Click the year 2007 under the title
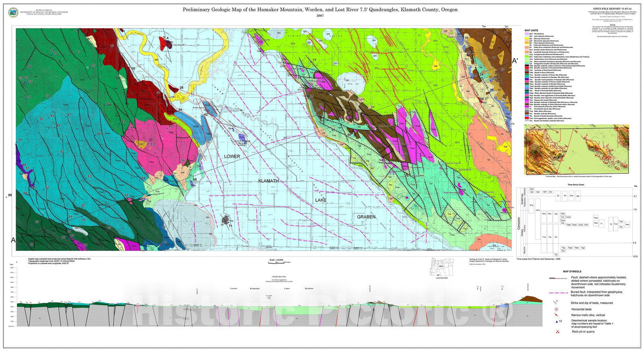 (x=320, y=16)
